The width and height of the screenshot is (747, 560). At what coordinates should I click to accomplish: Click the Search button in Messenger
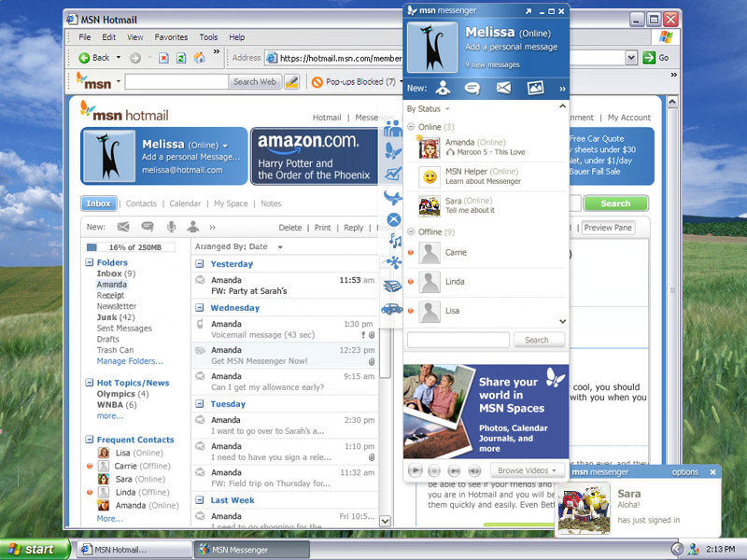tap(537, 340)
